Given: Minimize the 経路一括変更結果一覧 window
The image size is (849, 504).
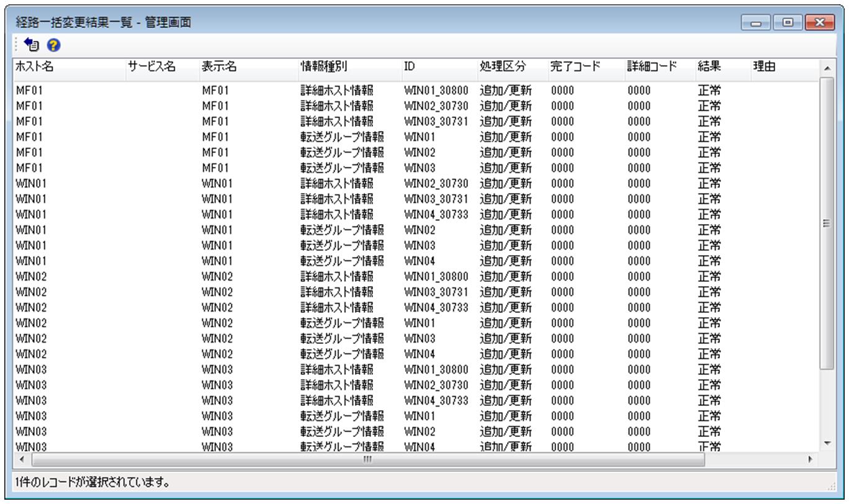Looking at the screenshot, I should [757, 23].
